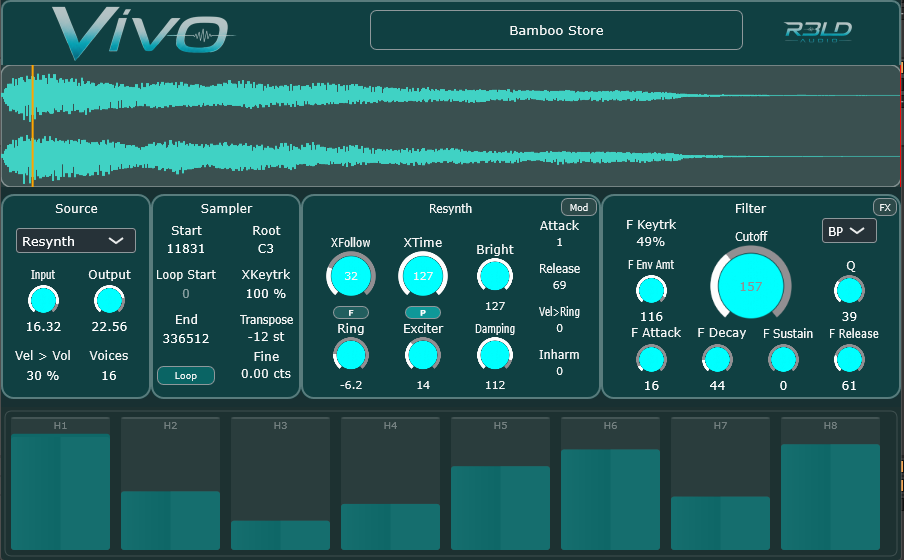Screen dimensions: 904x560
Task: Click the XFollow knob
Action: tap(351, 276)
